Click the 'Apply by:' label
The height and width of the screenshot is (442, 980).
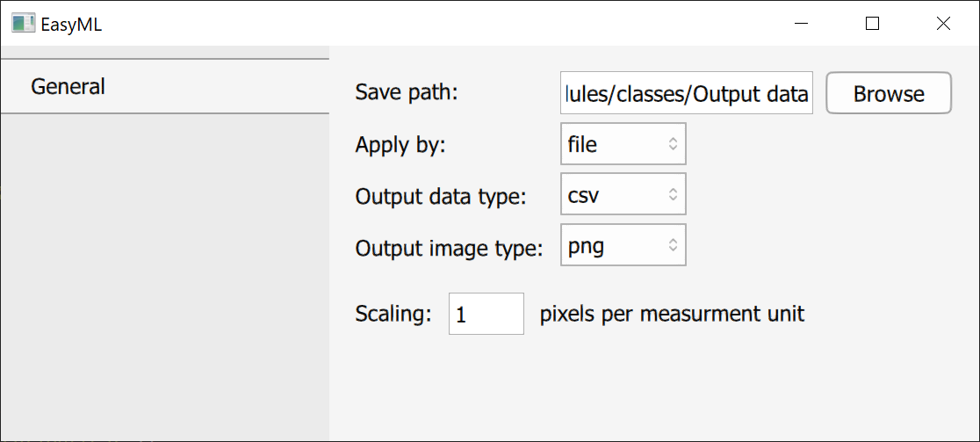click(x=400, y=145)
